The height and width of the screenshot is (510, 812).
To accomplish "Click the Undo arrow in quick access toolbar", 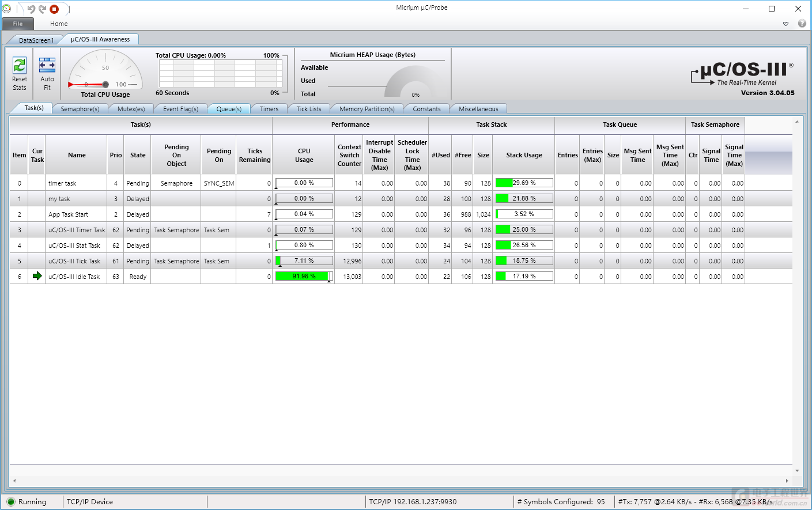I will [x=31, y=9].
